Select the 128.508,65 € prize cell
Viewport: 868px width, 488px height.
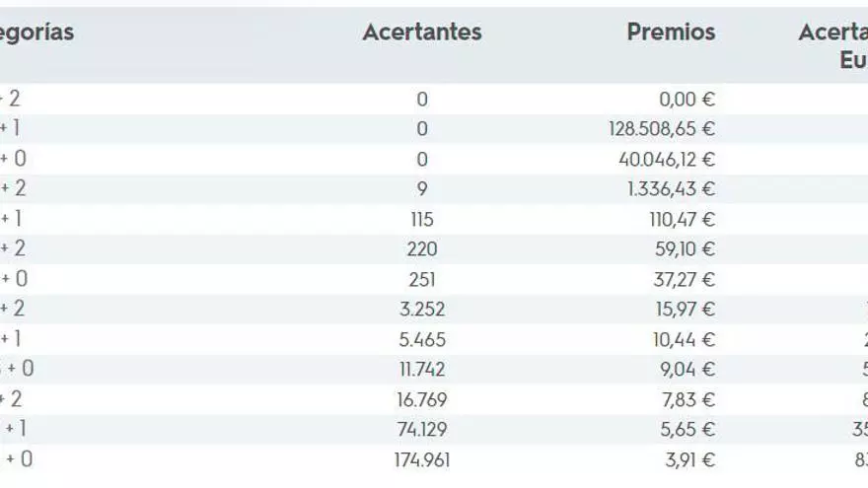point(662,129)
